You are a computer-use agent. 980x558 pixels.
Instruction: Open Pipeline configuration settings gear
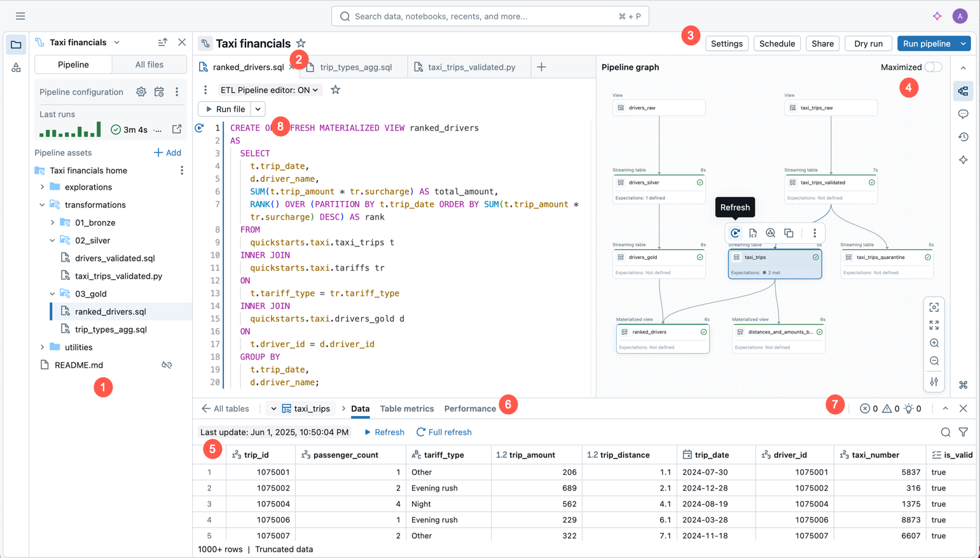click(141, 92)
